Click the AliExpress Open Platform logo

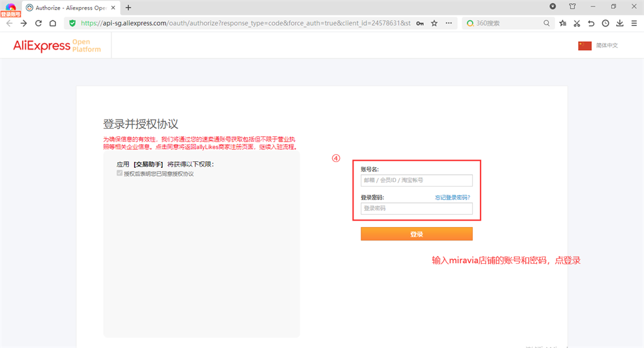(57, 46)
